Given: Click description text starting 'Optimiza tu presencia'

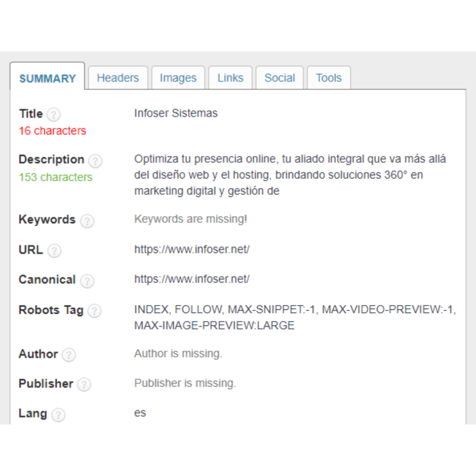Looking at the screenshot, I should (290, 175).
